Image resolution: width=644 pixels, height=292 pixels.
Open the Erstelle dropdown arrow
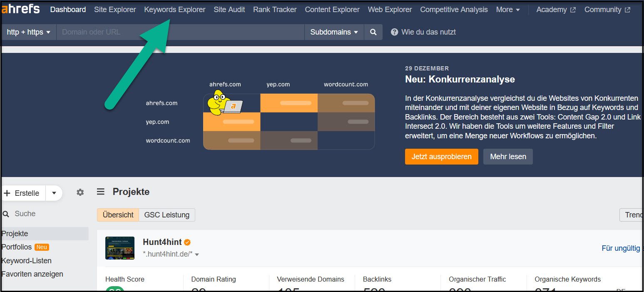[x=54, y=193]
